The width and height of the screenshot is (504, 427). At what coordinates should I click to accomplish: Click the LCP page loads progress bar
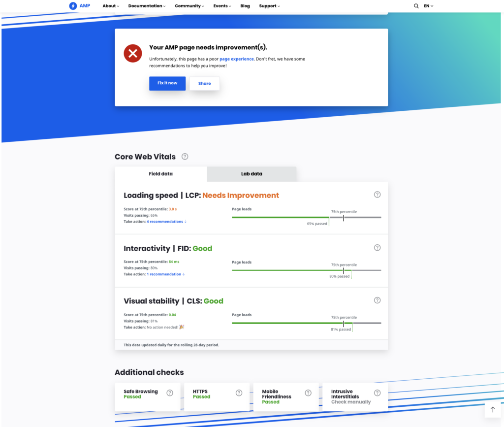pyautogui.click(x=306, y=217)
